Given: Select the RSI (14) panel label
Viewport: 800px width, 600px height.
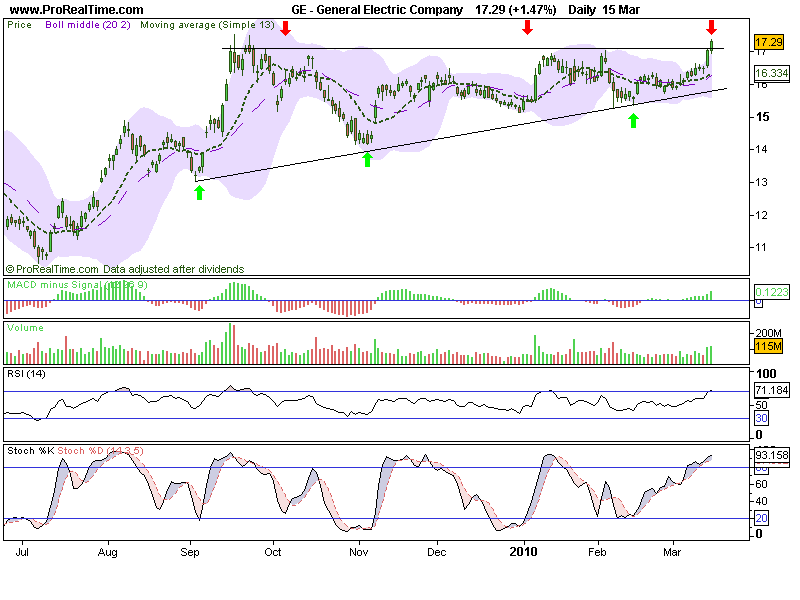Looking at the screenshot, I should coord(26,373).
